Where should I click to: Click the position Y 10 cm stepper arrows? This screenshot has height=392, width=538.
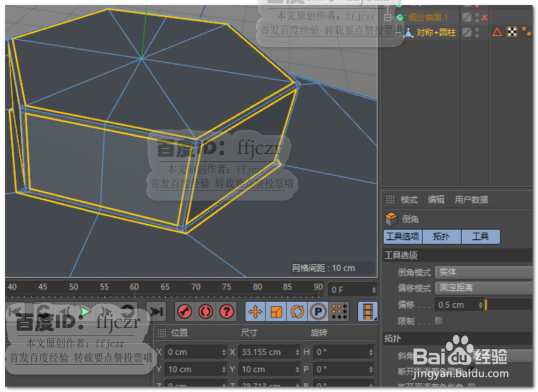[x=224, y=369]
